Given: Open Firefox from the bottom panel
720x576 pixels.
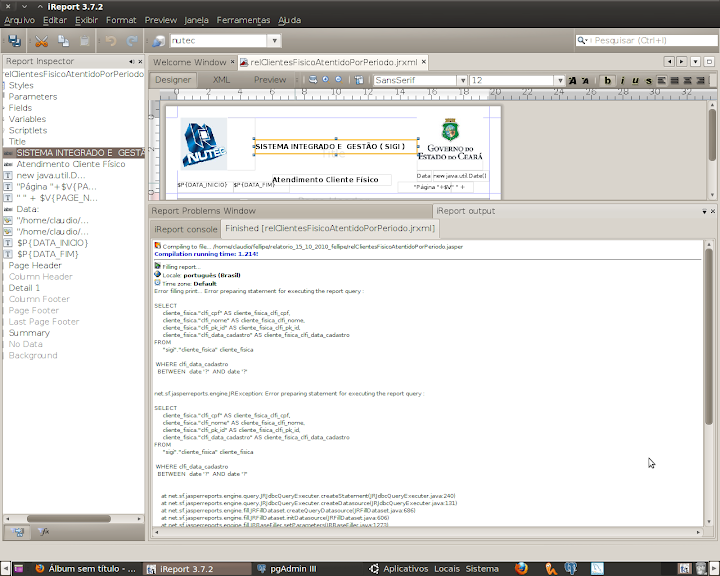Looking at the screenshot, I should (x=521, y=568).
